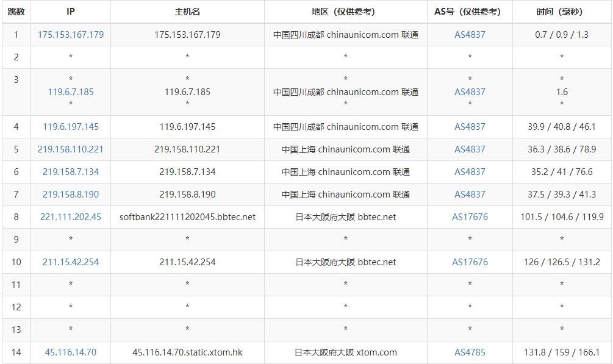Open IP link 119.6.197.145
The width and height of the screenshot is (613, 364).
[x=71, y=127]
